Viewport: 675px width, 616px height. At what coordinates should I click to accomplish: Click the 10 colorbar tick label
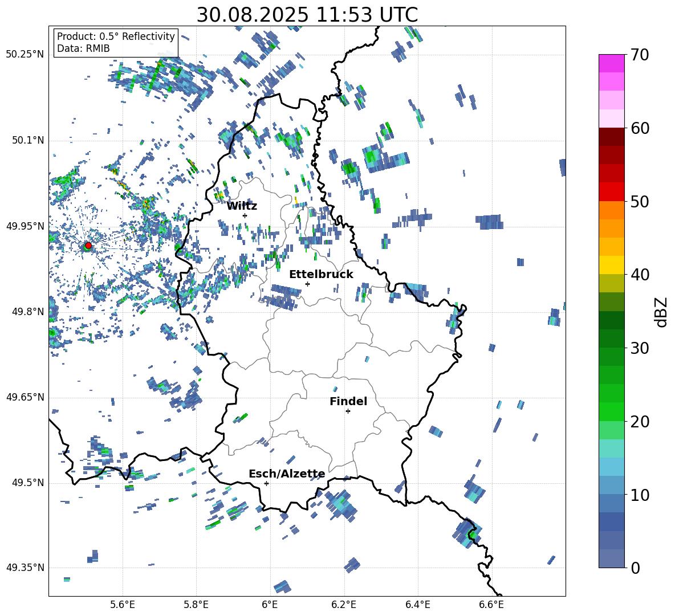pos(640,495)
